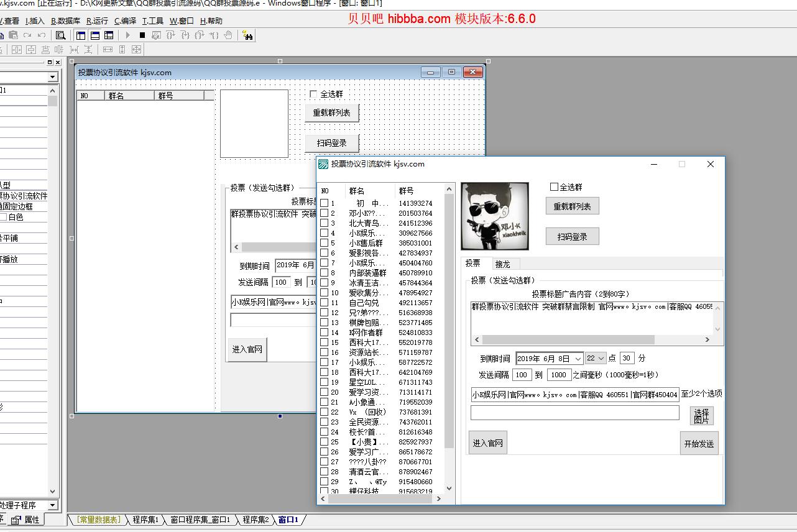Click the 邓小K avatar picture
Viewport: 797px width, 532px height.
[x=495, y=216]
